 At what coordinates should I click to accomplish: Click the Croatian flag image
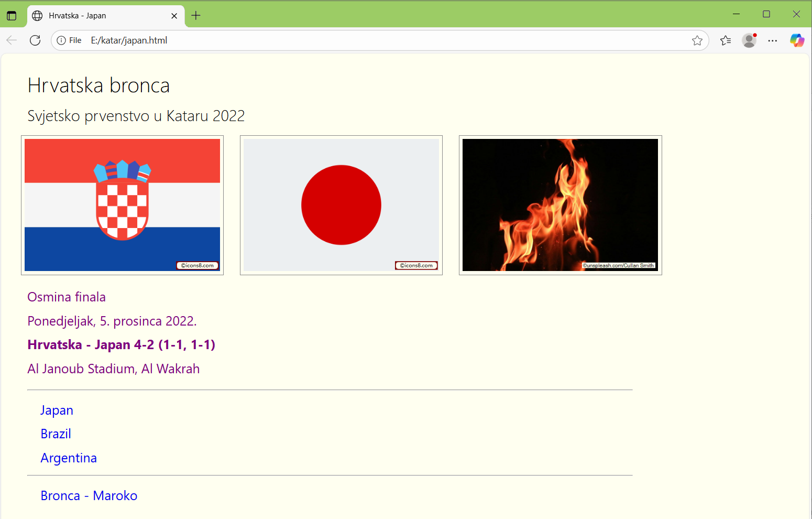click(122, 205)
